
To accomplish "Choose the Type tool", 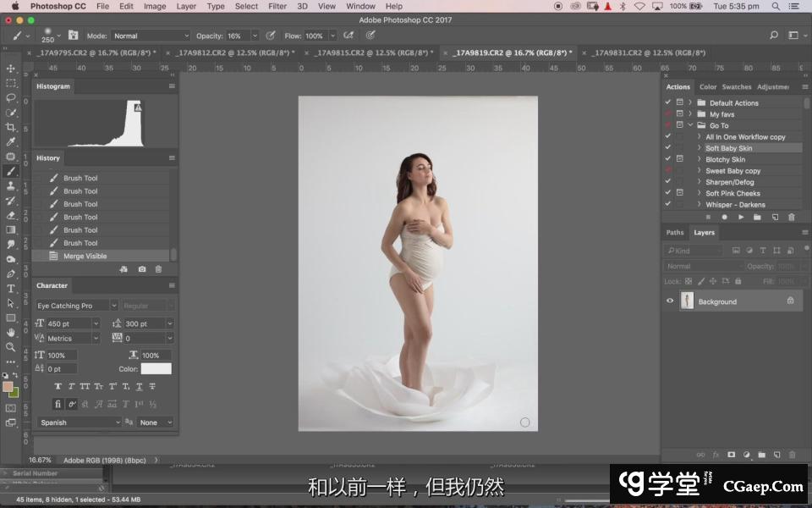I will coord(11,289).
